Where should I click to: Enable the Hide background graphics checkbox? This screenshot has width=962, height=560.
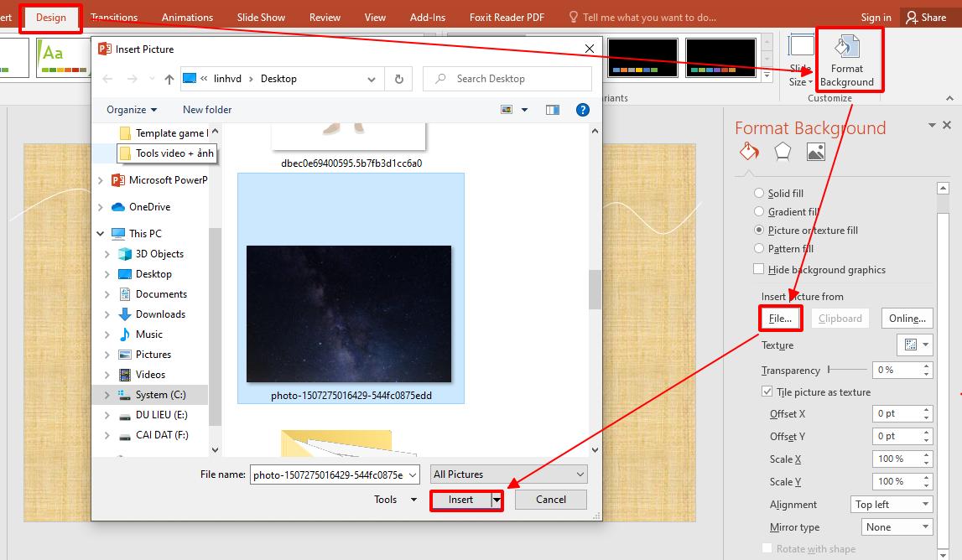coord(758,269)
